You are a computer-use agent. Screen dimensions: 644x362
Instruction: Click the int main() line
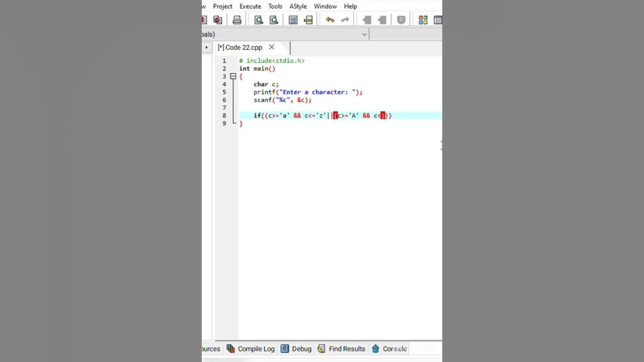257,68
